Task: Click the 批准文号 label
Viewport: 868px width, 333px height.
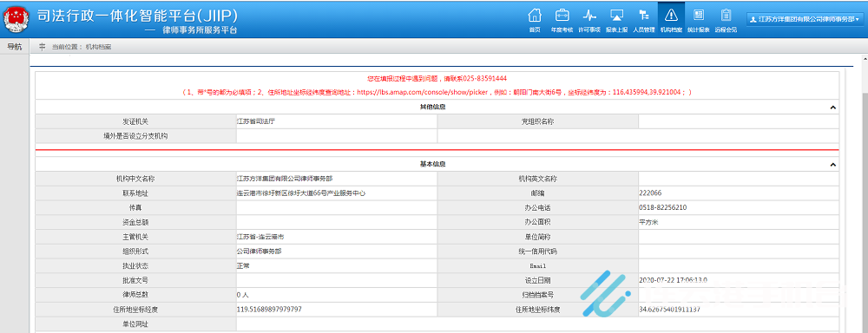Action: coord(135,279)
